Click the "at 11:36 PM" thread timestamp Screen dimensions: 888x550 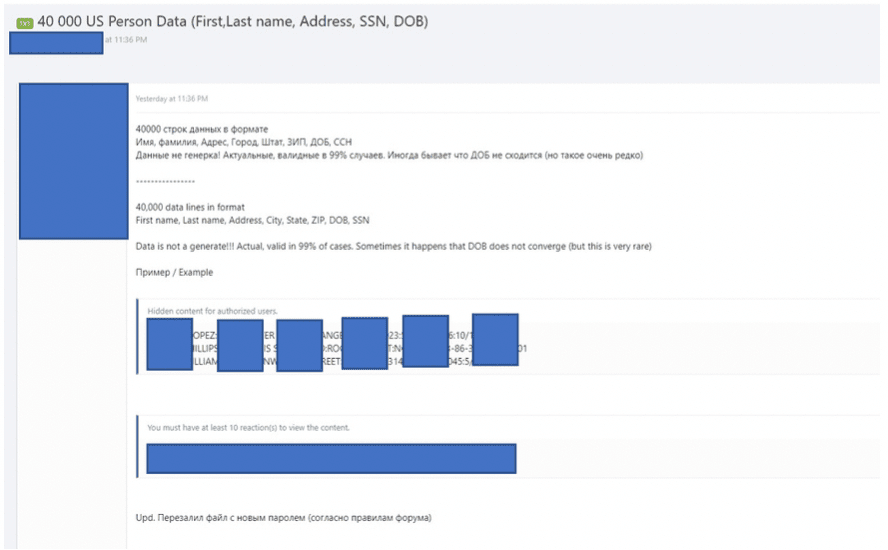click(x=126, y=40)
